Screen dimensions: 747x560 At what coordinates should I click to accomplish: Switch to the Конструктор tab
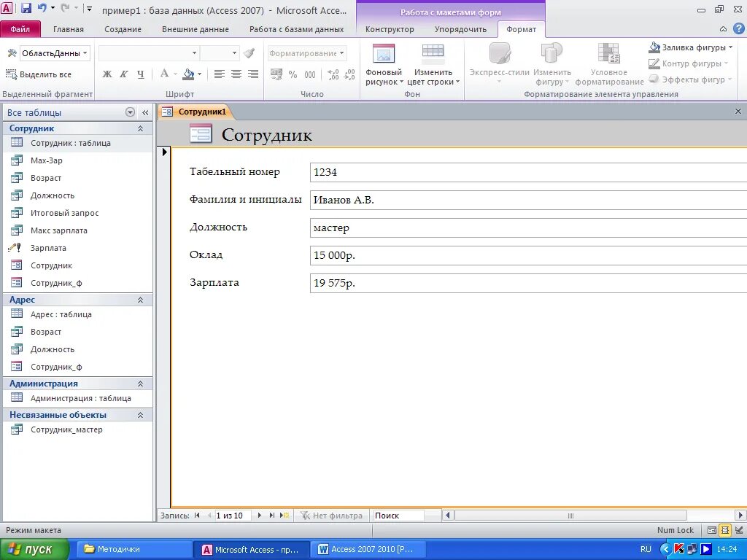(x=390, y=29)
